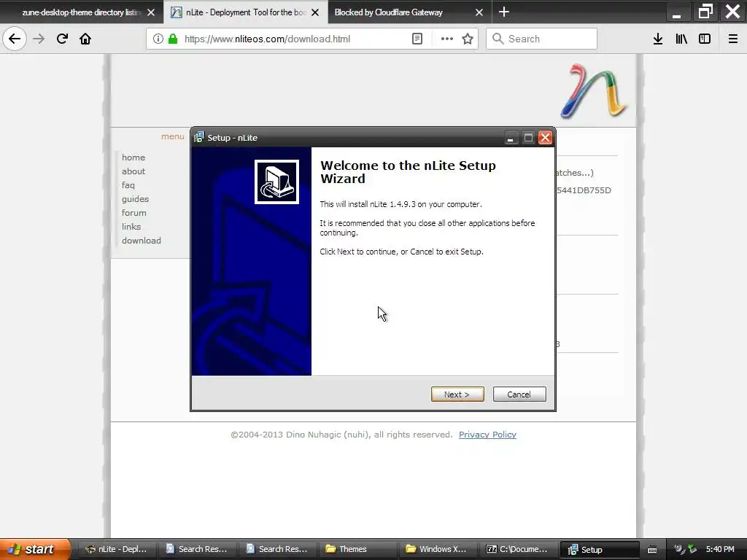Switch to 7-Zip C:\Docume... taskbar item
This screenshot has width=747, height=560.
point(518,549)
